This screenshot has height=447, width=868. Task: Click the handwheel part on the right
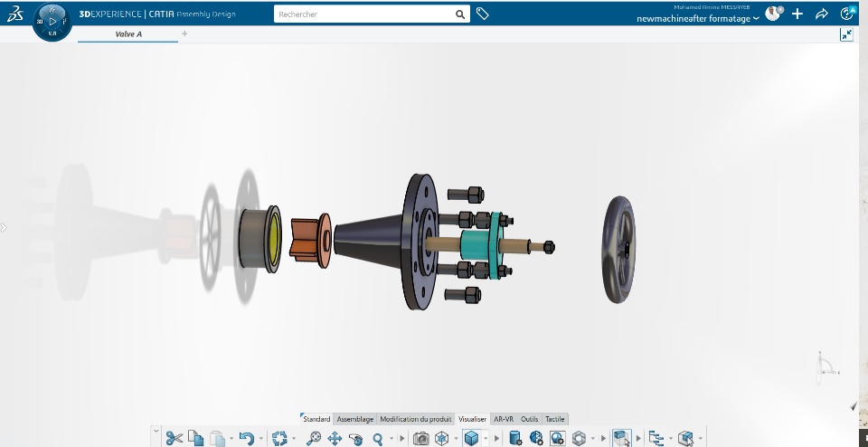point(618,249)
